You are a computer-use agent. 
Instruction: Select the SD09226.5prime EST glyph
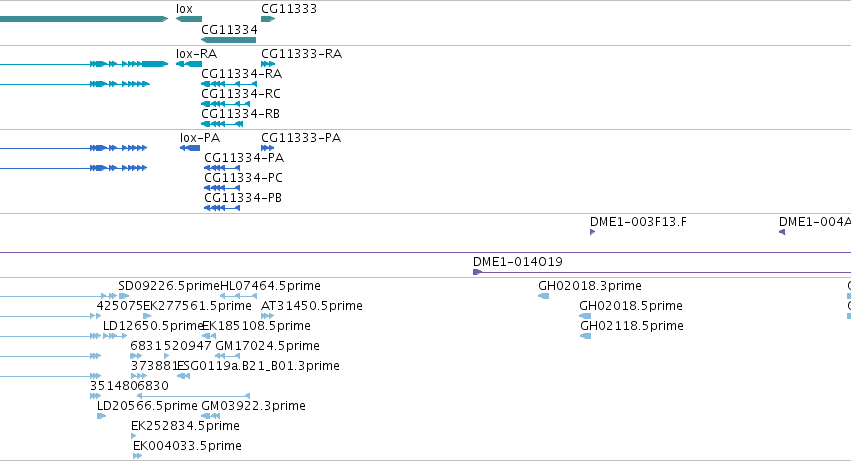tap(124, 296)
